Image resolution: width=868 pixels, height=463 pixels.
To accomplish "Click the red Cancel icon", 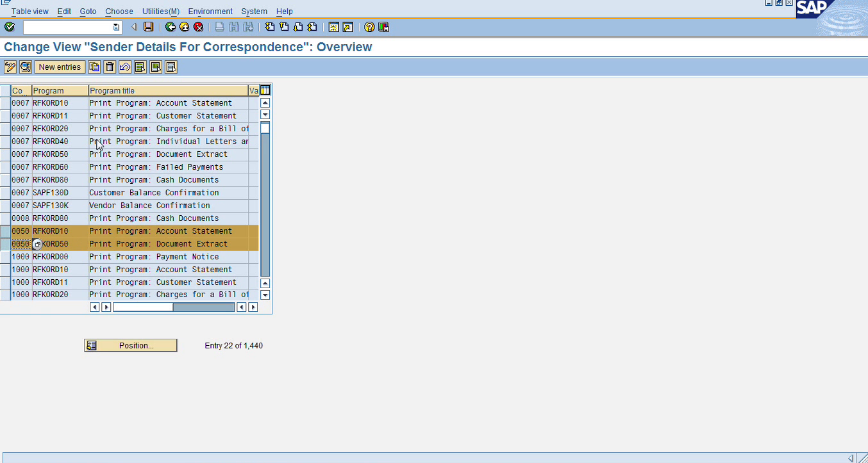I will click(x=199, y=27).
